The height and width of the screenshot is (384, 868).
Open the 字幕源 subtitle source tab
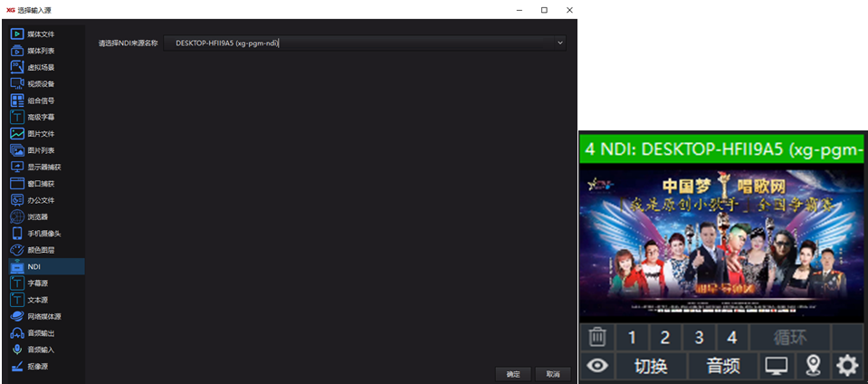tap(47, 283)
